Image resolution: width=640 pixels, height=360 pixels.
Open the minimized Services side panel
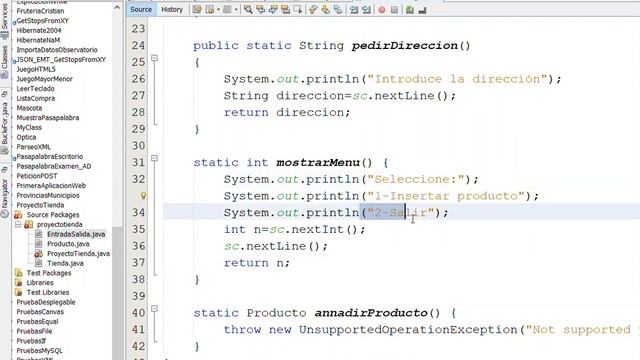(4, 22)
